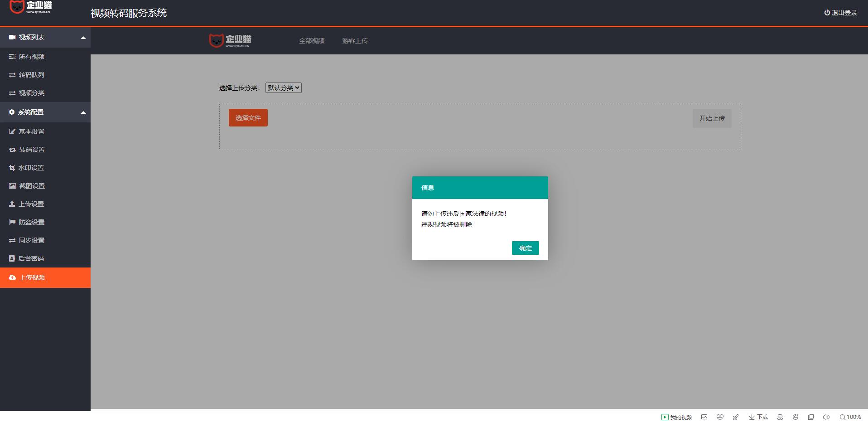The height and width of the screenshot is (423, 868).
Task: Open 后台密码 in the sidebar
Action: 31,258
